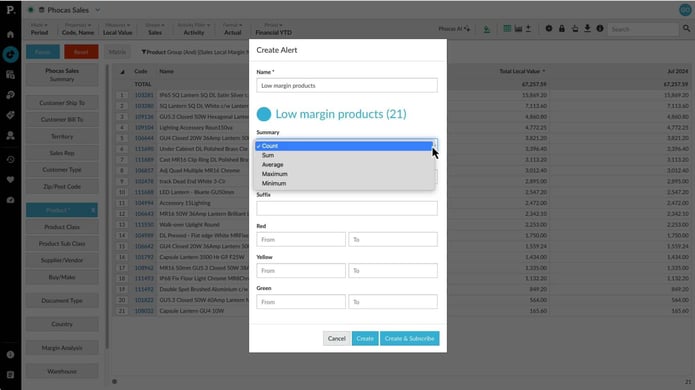Select Sales Rep dimension
695x390 pixels.
click(x=62, y=153)
